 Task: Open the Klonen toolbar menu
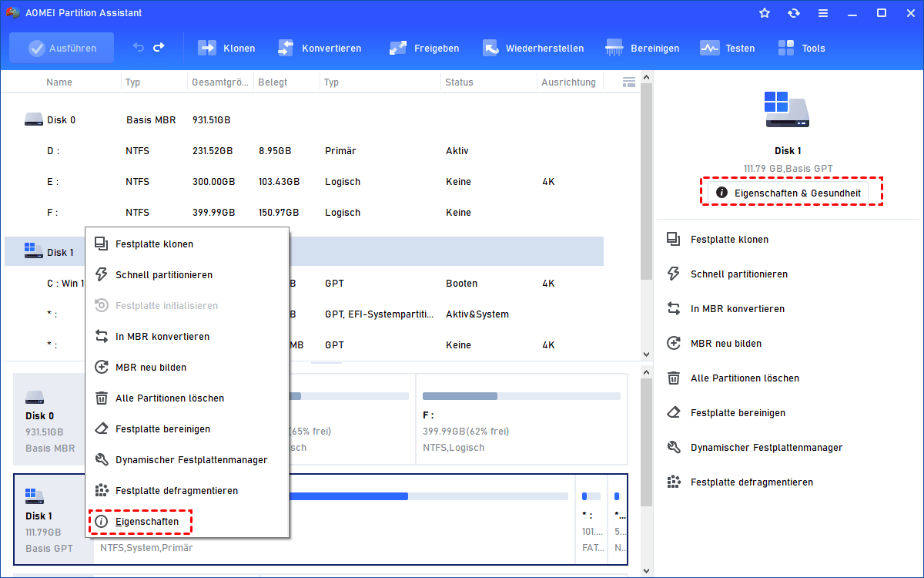(x=226, y=48)
